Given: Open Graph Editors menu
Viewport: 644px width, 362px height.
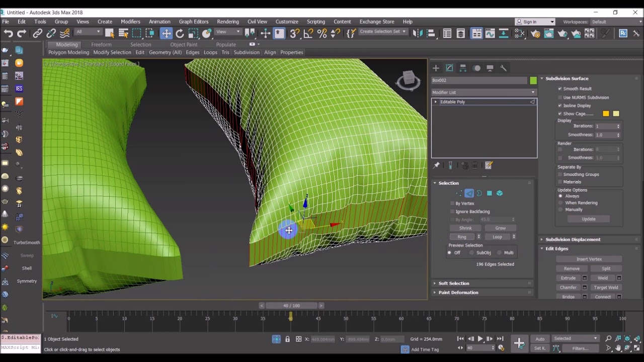Looking at the screenshot, I should 193,22.
